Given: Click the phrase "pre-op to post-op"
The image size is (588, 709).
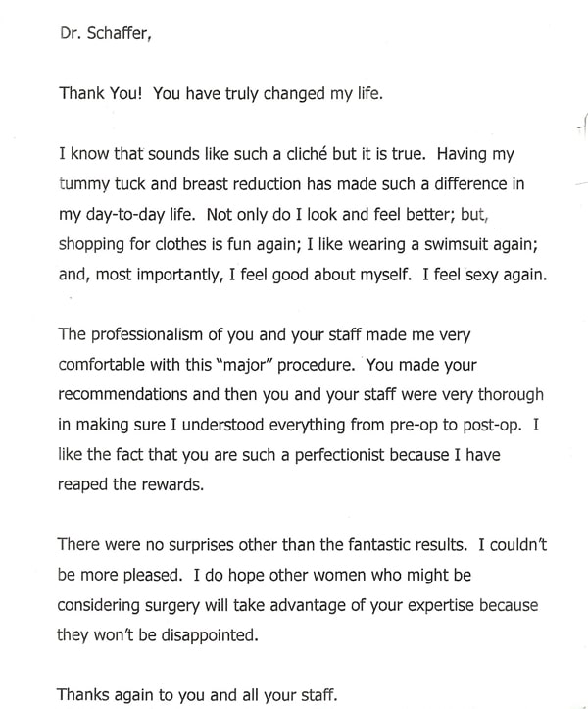Looking at the screenshot, I should (x=455, y=426).
